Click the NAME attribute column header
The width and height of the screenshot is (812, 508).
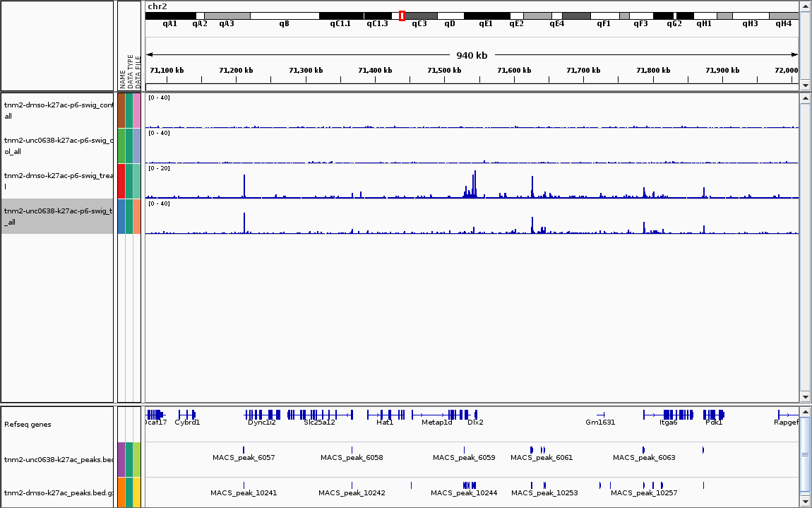(122, 71)
